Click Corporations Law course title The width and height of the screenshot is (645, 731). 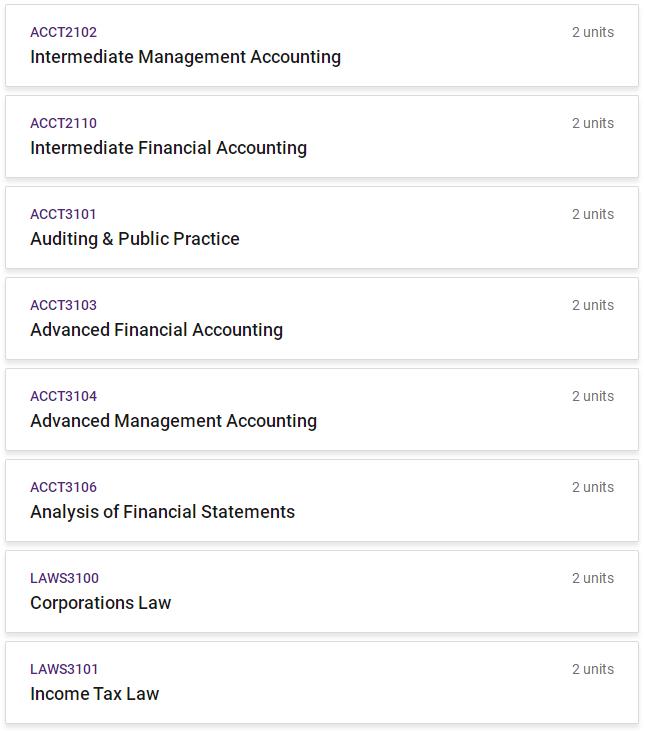pyautogui.click(x=100, y=603)
